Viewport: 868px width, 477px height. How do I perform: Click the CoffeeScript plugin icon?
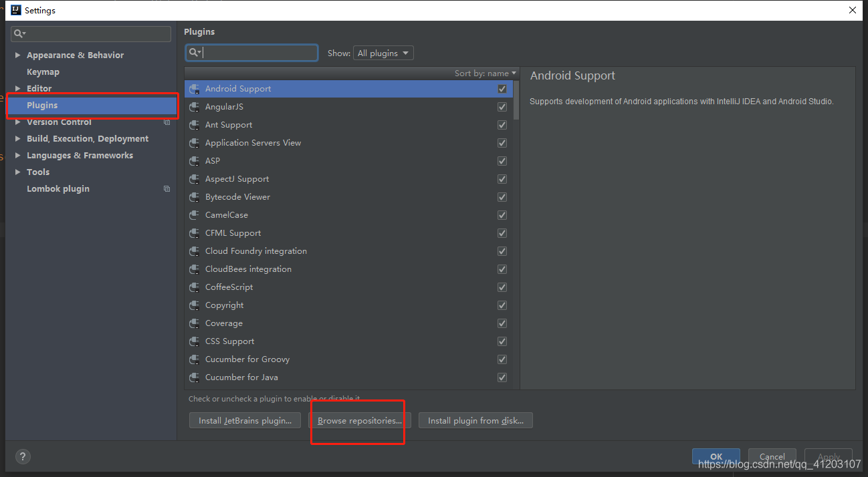[x=195, y=287]
